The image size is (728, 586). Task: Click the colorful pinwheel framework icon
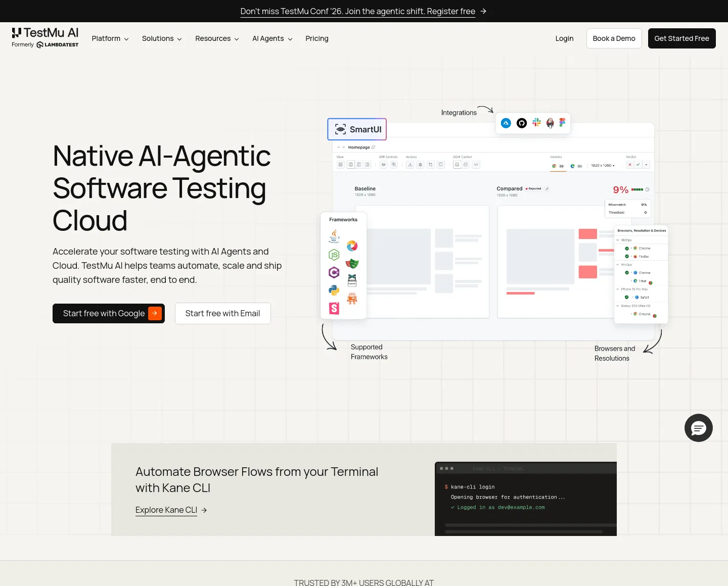pyautogui.click(x=352, y=246)
